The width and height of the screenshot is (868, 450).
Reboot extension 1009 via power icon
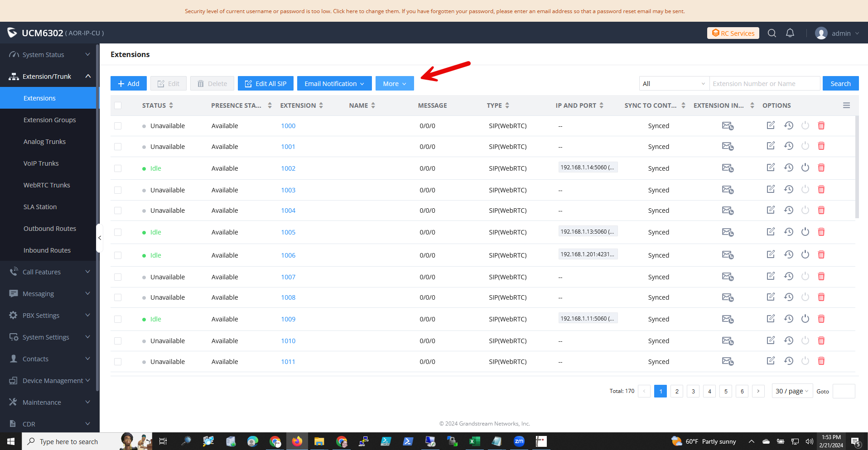tap(805, 319)
